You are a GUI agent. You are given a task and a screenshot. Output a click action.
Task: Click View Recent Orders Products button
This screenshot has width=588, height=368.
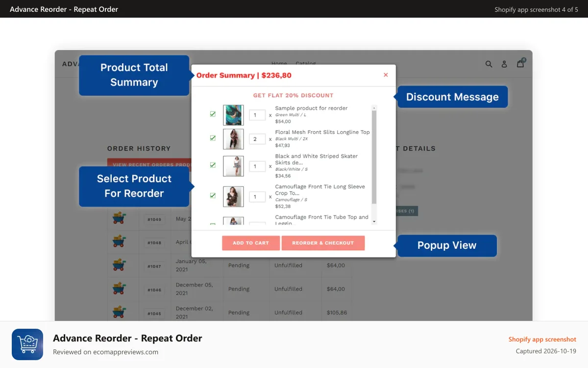click(149, 164)
